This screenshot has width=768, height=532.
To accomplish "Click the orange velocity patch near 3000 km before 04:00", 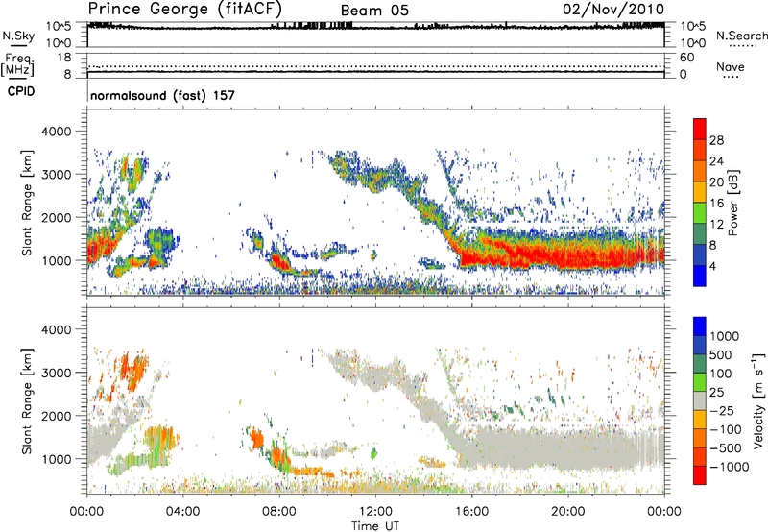I will (132, 370).
